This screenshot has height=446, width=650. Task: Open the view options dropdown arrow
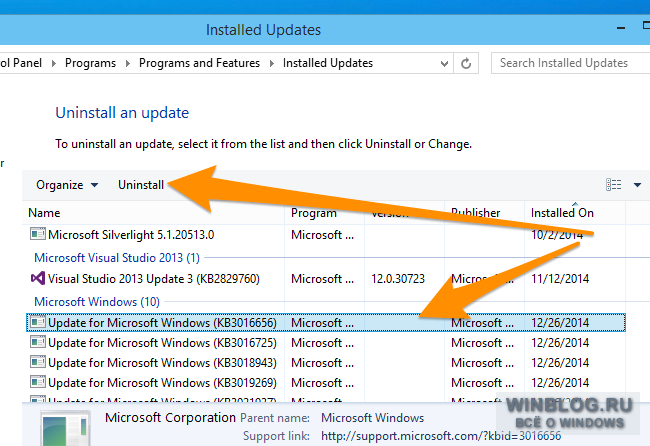click(637, 185)
